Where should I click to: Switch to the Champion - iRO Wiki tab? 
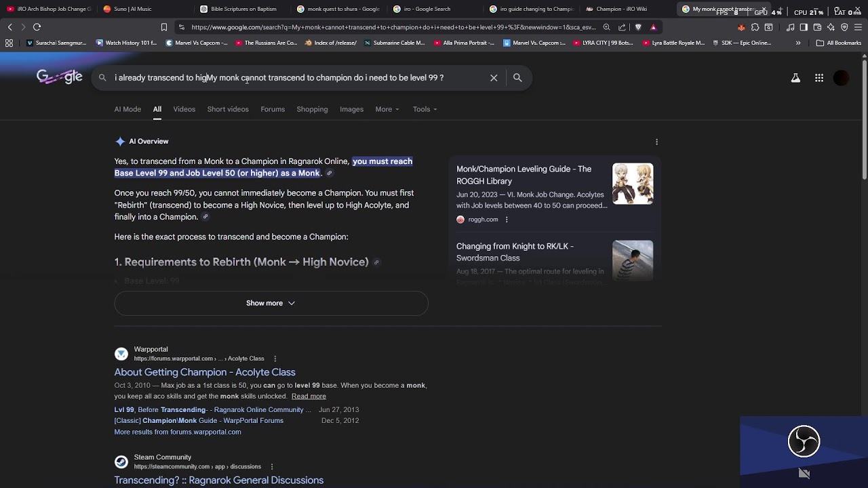tap(627, 9)
